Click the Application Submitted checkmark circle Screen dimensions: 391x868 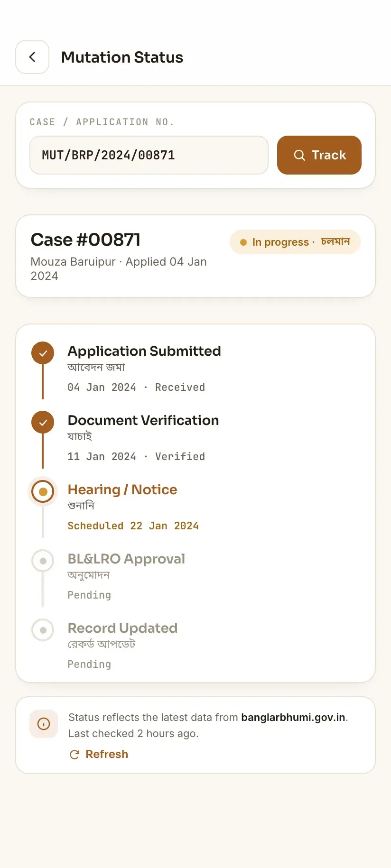43,353
